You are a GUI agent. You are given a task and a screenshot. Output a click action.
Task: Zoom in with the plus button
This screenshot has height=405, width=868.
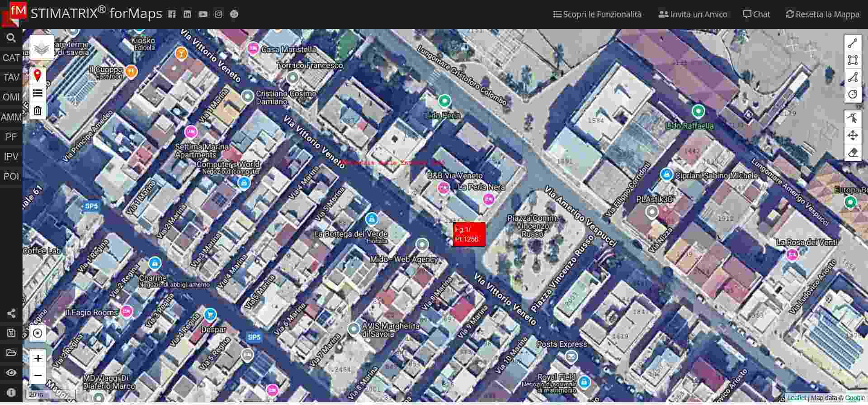click(x=38, y=358)
